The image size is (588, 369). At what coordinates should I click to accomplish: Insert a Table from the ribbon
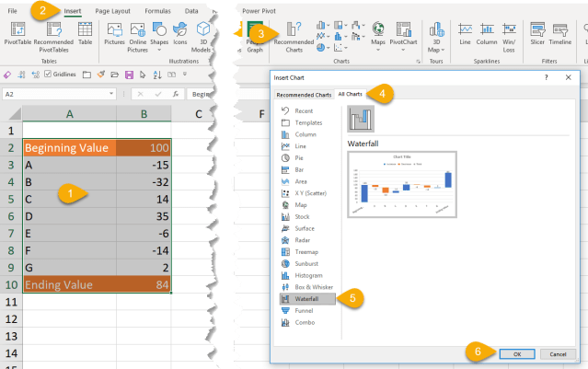[86, 33]
